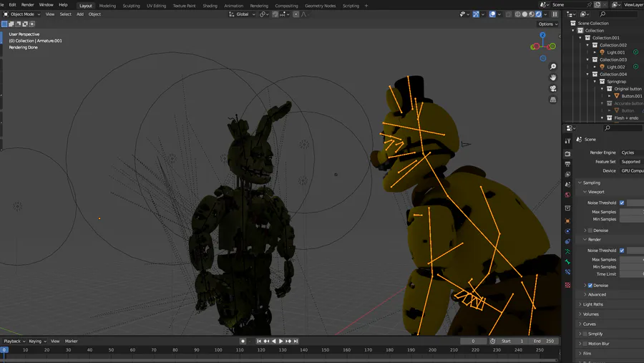Open the timeline Playback menu
The image size is (644, 363).
[x=14, y=342]
